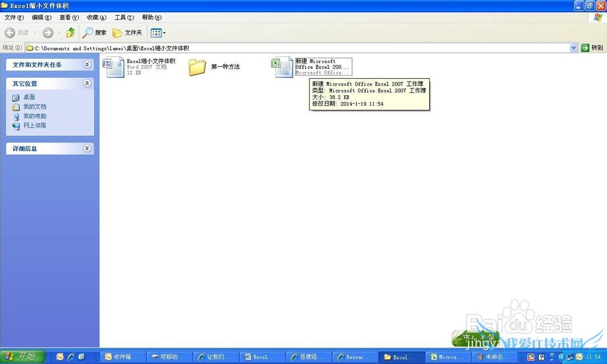Switch to 未命名 taskbar window
Viewport: 607px width, 364px height.
(x=495, y=357)
